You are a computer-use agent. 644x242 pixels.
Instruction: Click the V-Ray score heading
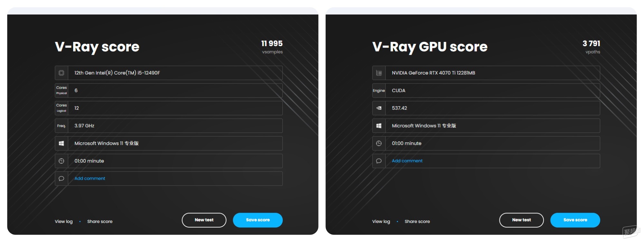pyautogui.click(x=97, y=47)
